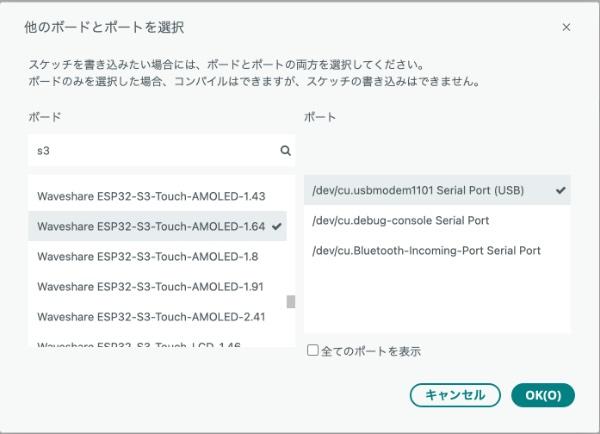Select Waveshare ESP32-S3-Touch-AMOLED-1.64 board

[157, 226]
